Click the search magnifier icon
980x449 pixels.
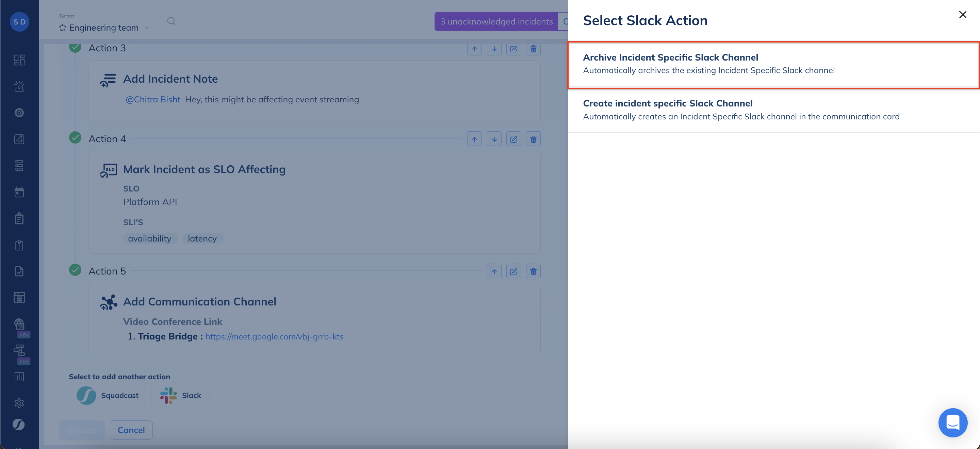[x=171, y=21]
